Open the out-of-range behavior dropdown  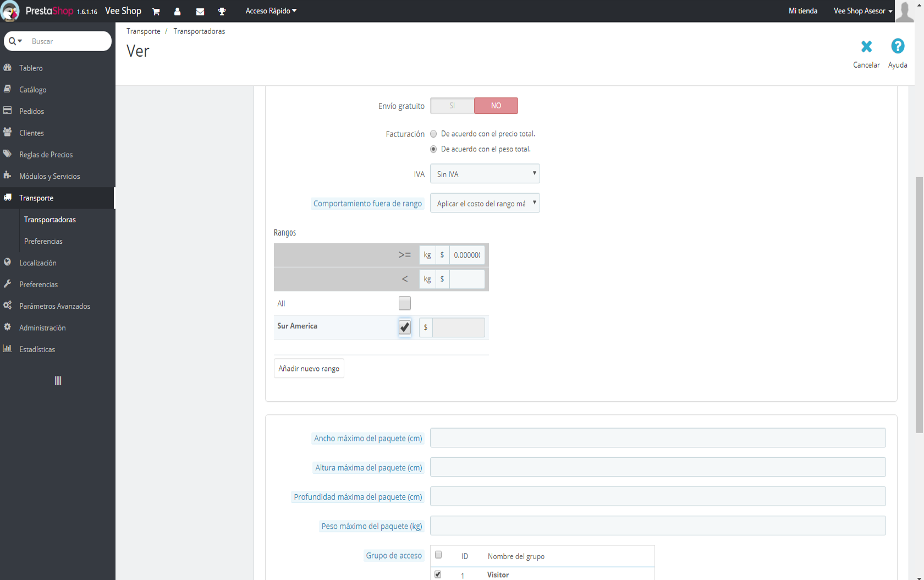(x=485, y=203)
